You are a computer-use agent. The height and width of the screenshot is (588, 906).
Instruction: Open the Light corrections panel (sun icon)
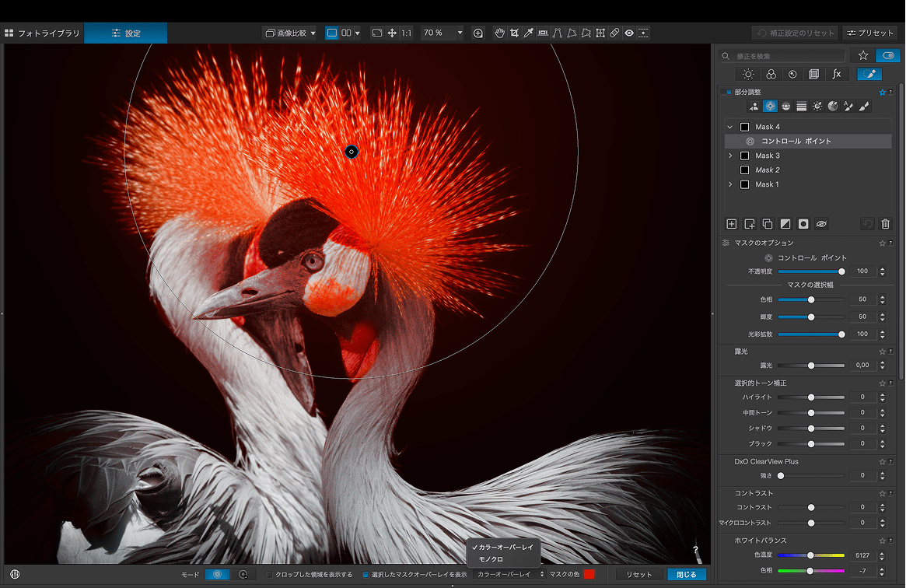[748, 74]
